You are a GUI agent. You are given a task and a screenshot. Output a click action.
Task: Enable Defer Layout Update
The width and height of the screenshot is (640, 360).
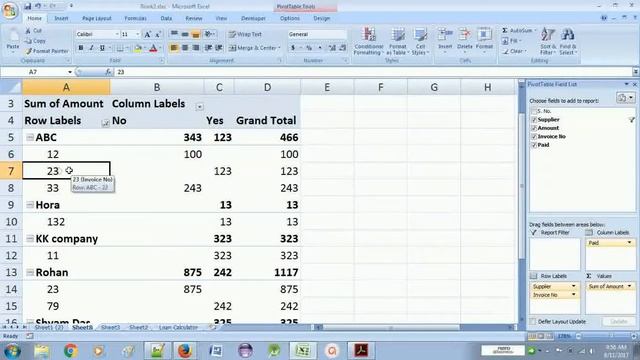(x=533, y=322)
